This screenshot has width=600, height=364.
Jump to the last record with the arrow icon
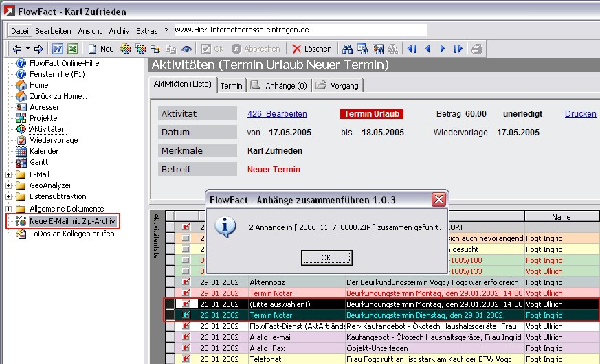458,49
